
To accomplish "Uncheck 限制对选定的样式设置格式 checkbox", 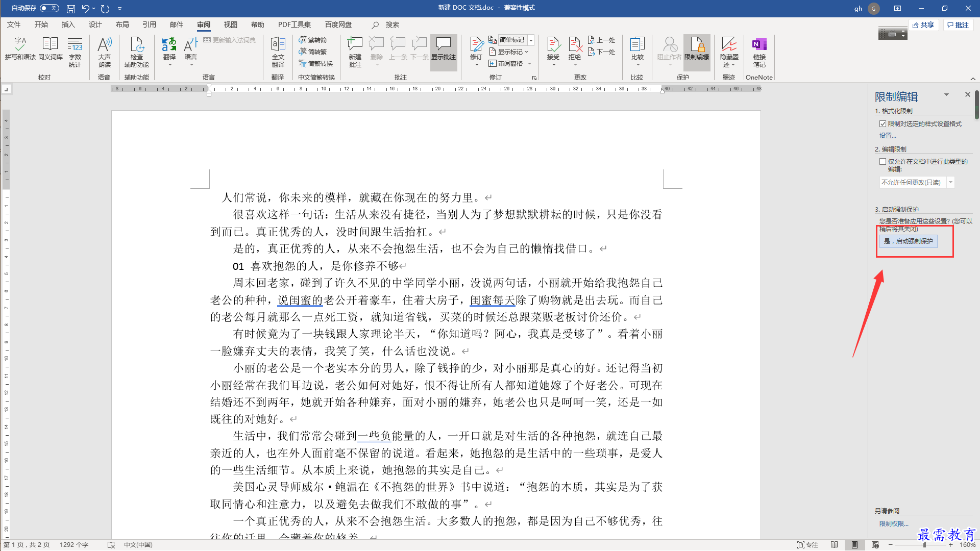I will [883, 124].
